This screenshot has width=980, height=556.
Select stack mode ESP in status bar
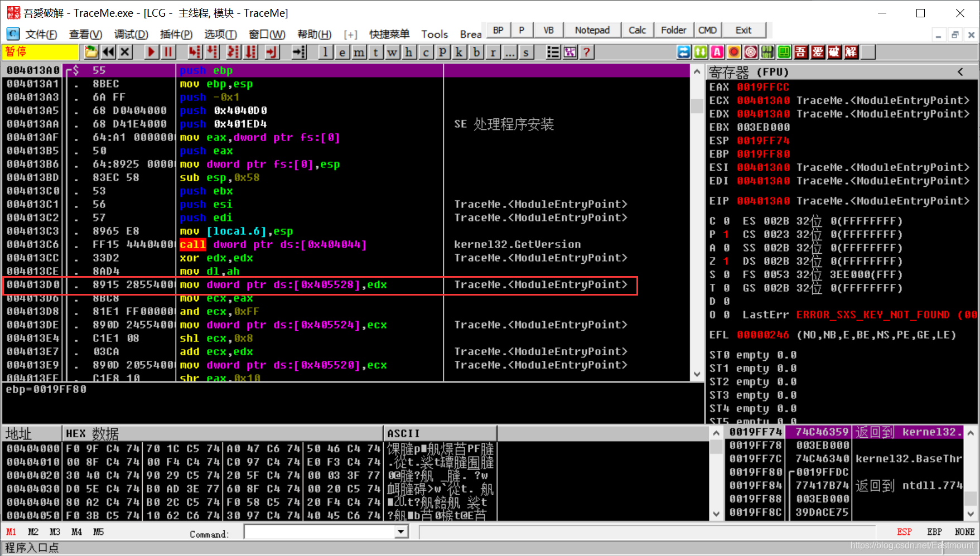tap(904, 532)
